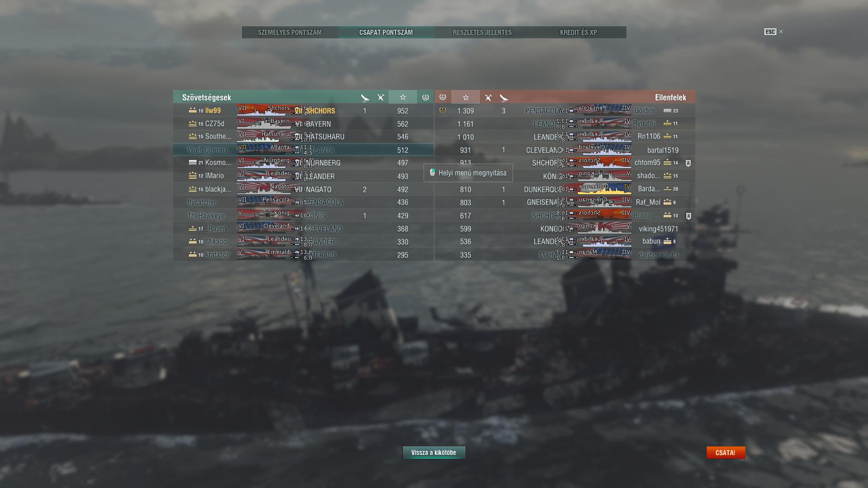Sort allies by planes shot down icon
The width and height of the screenshot is (868, 488).
click(381, 97)
